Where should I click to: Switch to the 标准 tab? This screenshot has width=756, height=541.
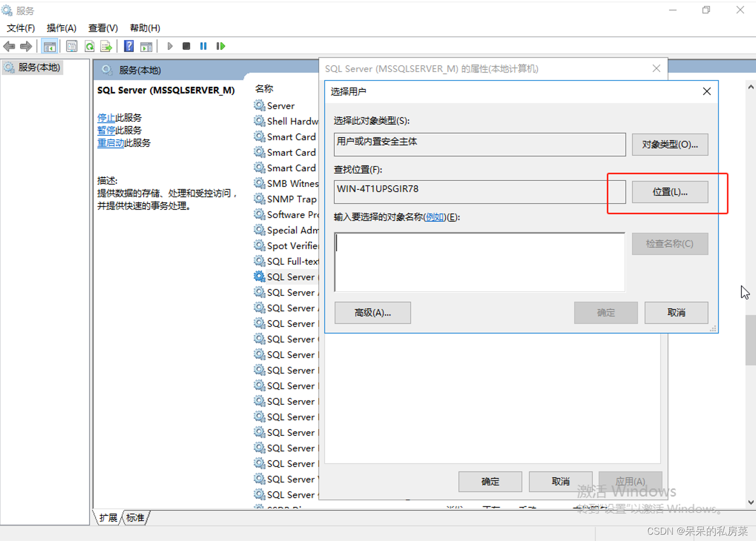tap(135, 518)
